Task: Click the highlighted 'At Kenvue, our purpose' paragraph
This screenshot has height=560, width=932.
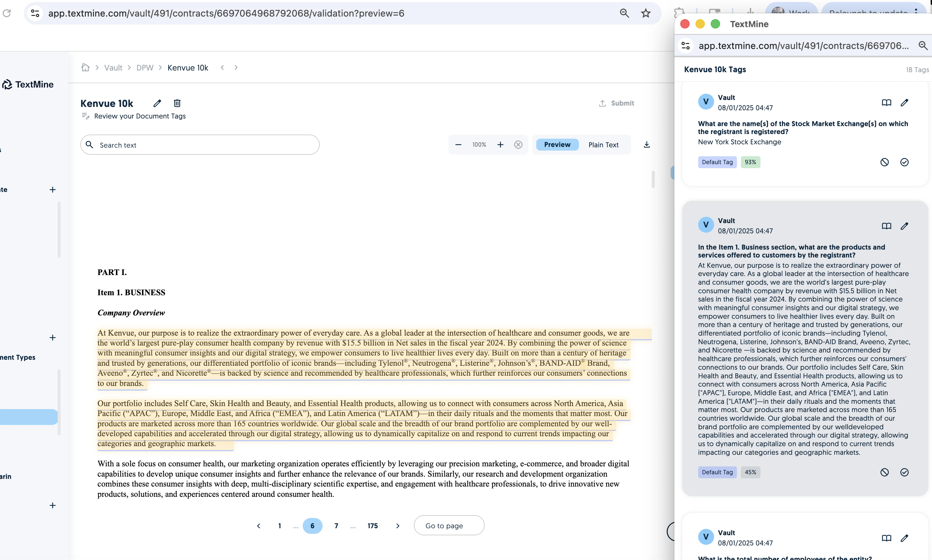Action: click(x=364, y=358)
